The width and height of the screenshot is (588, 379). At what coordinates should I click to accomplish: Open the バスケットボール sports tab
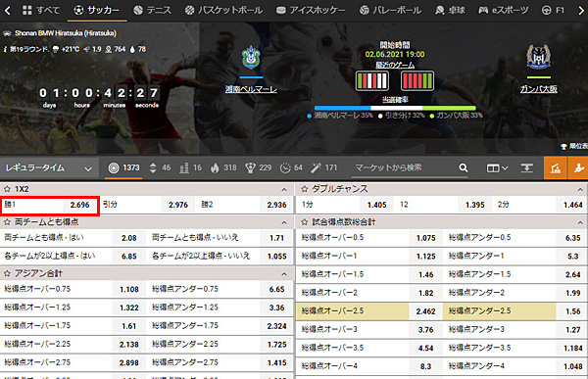coord(223,10)
